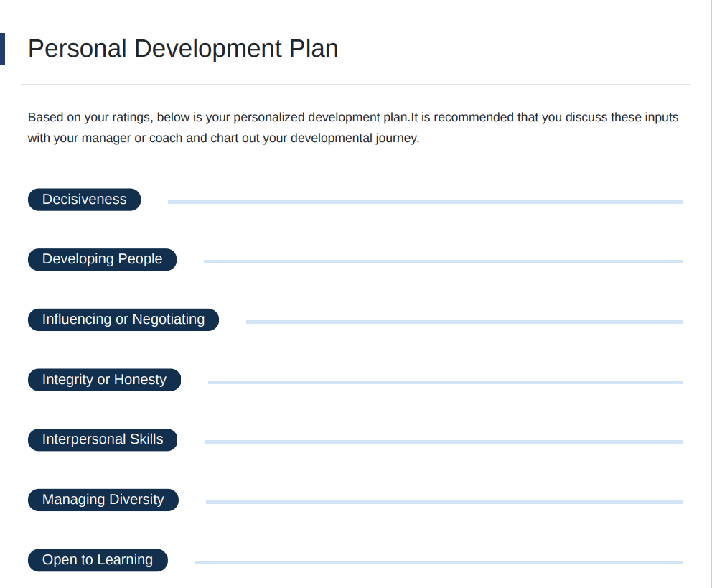Image resolution: width=712 pixels, height=588 pixels.
Task: Click the line beside Interpersonal Skills
Action: pyautogui.click(x=444, y=442)
